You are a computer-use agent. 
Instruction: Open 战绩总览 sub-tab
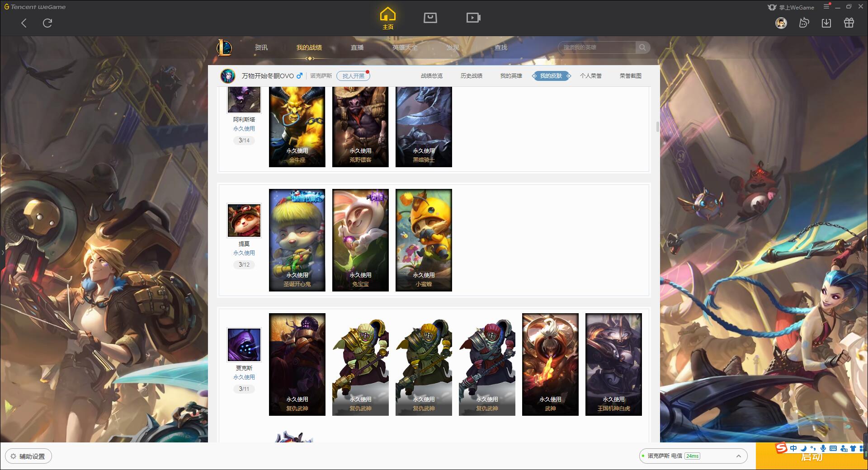pos(432,76)
